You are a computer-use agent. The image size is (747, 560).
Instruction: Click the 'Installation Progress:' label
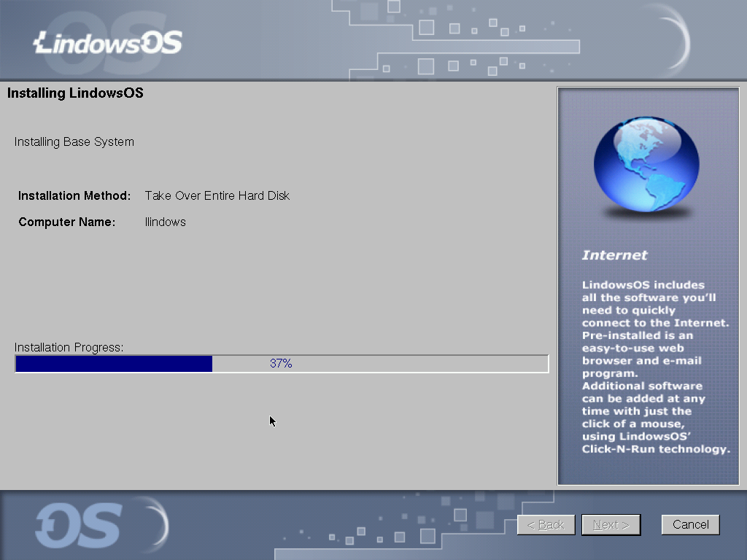coord(69,347)
